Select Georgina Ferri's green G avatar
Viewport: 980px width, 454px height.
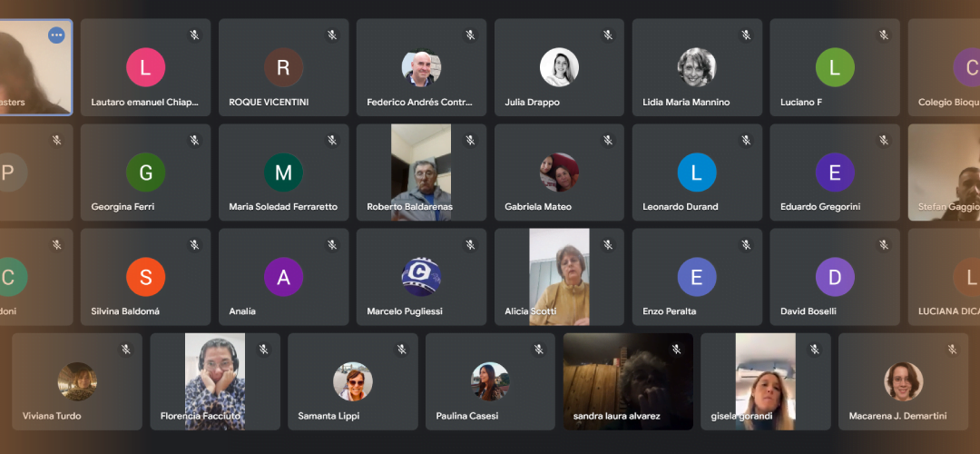[x=145, y=172]
